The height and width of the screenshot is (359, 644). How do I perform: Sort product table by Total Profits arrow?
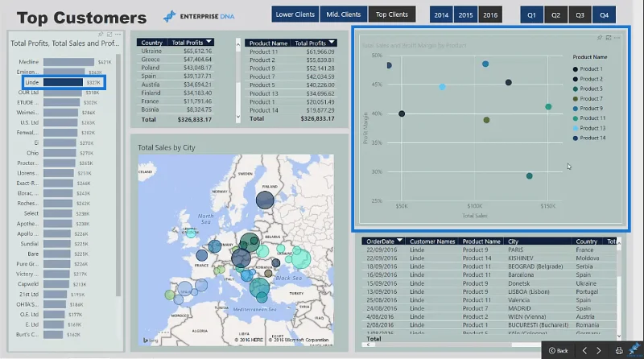pos(332,42)
